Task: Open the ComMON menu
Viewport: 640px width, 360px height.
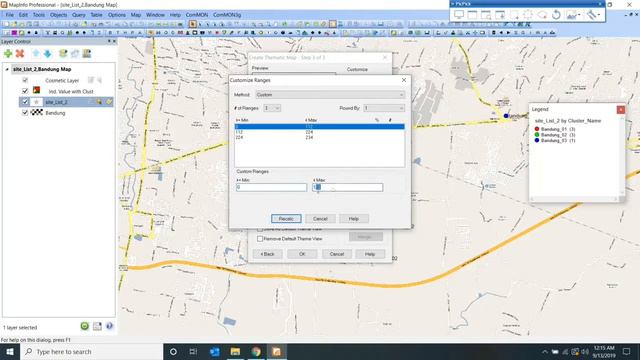Action: (197, 15)
